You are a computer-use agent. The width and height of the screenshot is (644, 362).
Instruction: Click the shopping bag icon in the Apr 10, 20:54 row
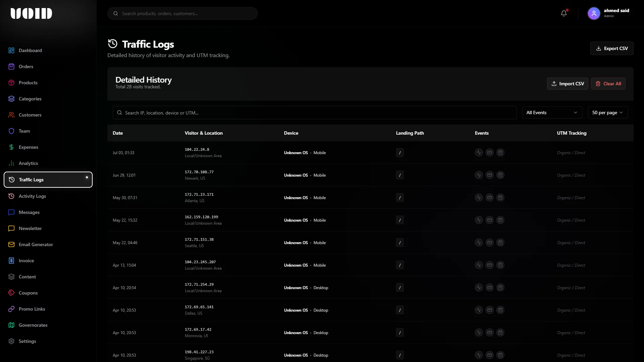click(x=500, y=288)
